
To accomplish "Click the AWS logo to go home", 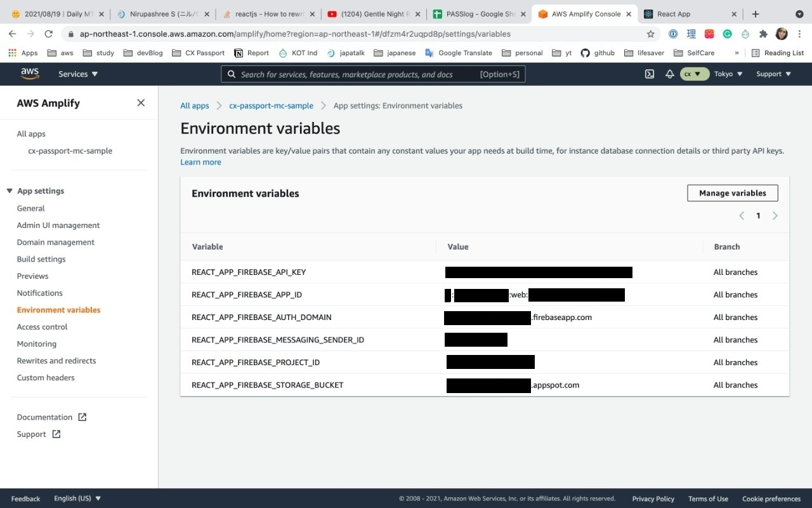I will [29, 74].
